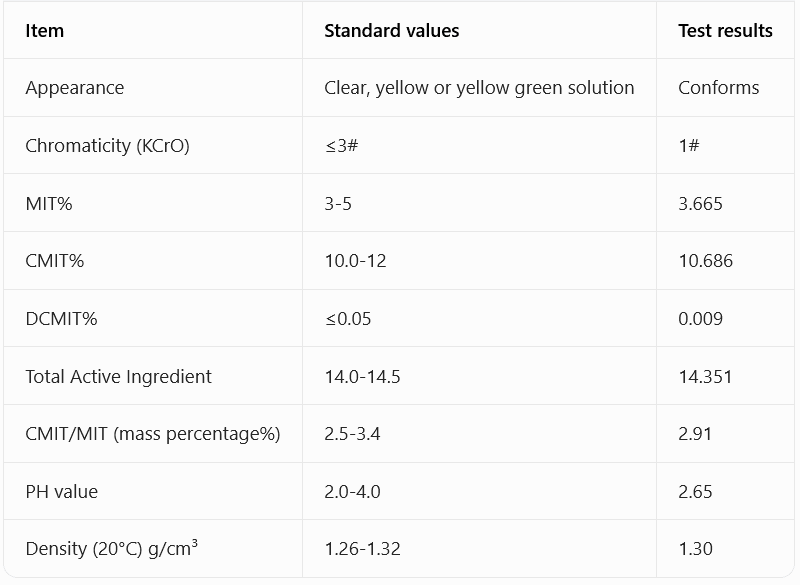Click the "Clear, yellow or yellow green solution" cell
Screen dimensions: 800x585
pyautogui.click(x=479, y=88)
